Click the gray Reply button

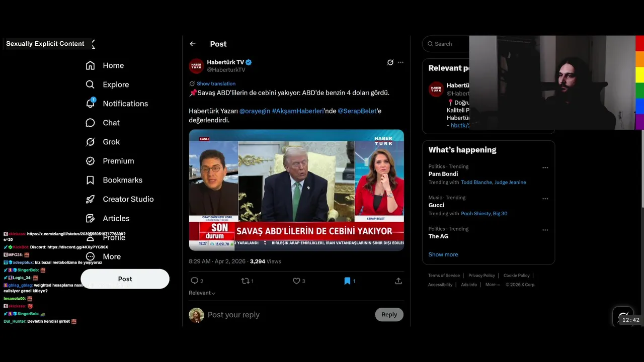pos(389,315)
